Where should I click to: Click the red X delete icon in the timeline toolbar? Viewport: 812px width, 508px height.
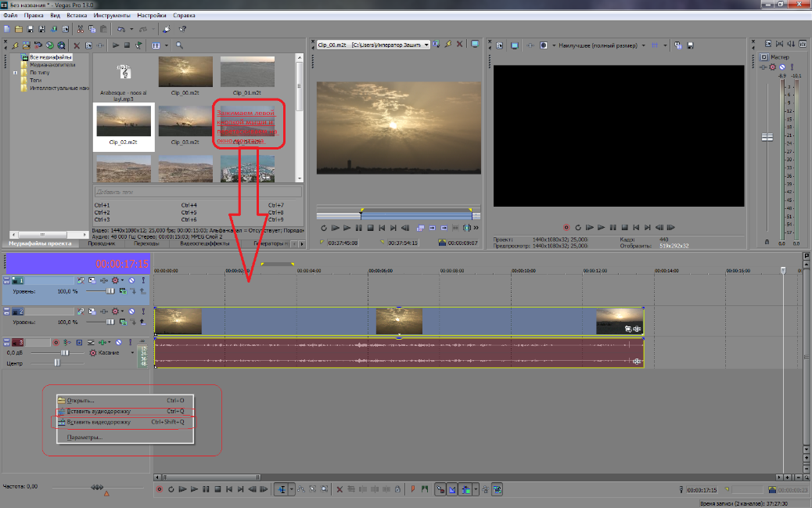pyautogui.click(x=340, y=489)
